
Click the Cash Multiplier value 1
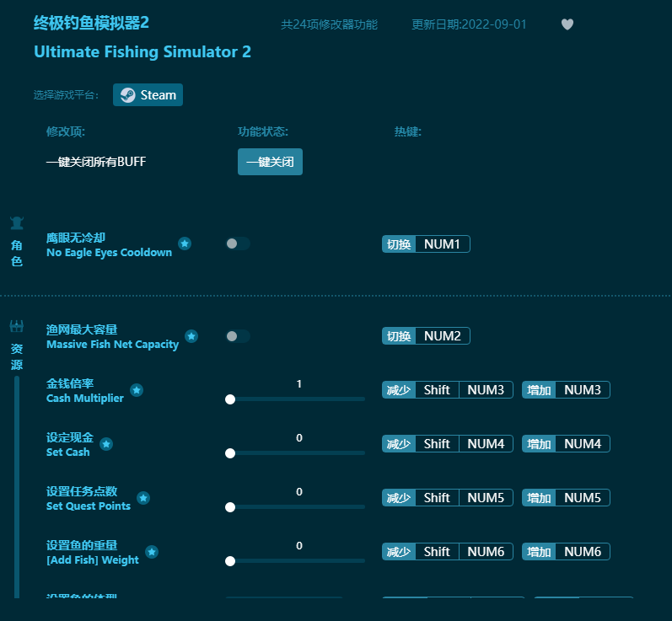(x=299, y=384)
